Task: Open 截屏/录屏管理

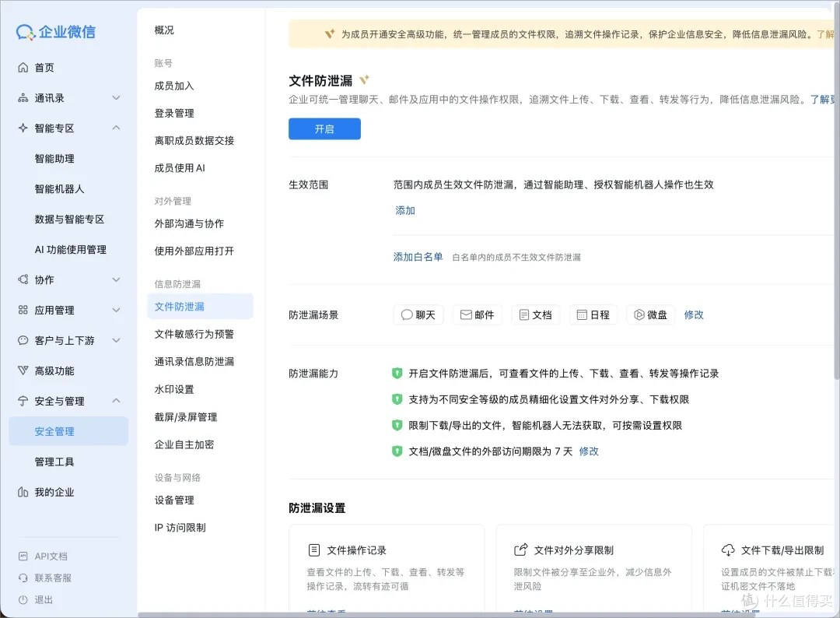Action: [x=186, y=417]
